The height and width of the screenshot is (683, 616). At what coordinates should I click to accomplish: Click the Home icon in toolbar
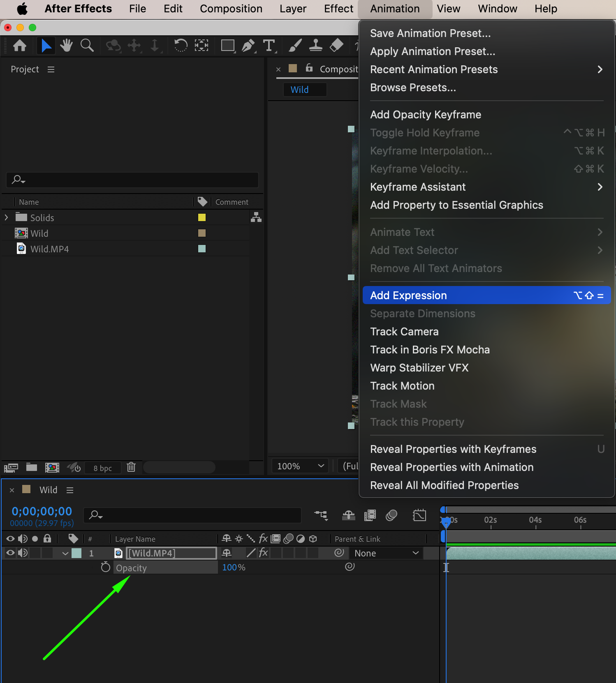(20, 45)
